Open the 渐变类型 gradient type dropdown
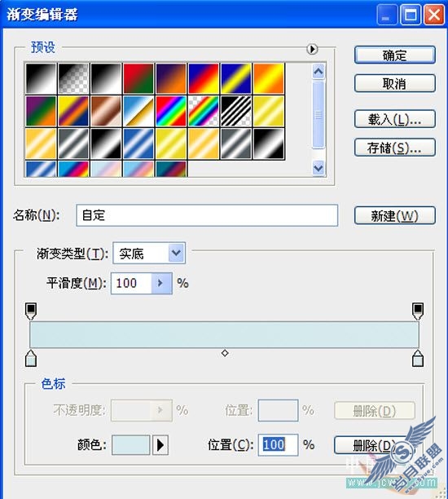 click(149, 254)
